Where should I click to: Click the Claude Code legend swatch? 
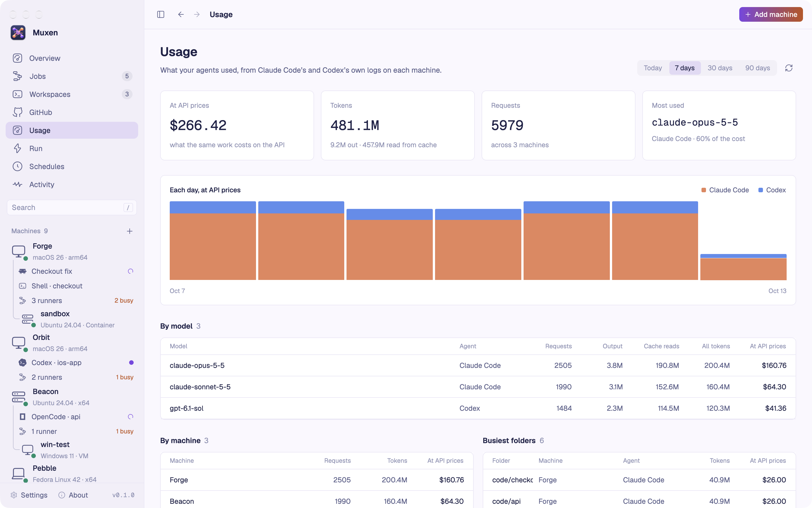tap(703, 190)
